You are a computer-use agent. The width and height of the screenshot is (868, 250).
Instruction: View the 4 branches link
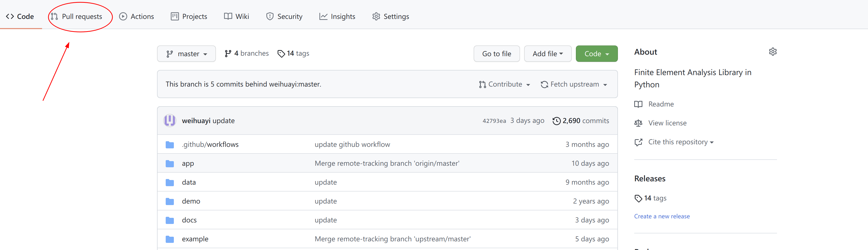click(x=247, y=53)
